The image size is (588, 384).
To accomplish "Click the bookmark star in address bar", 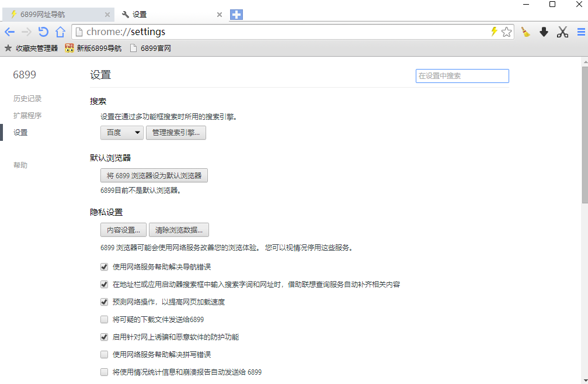I will [506, 32].
